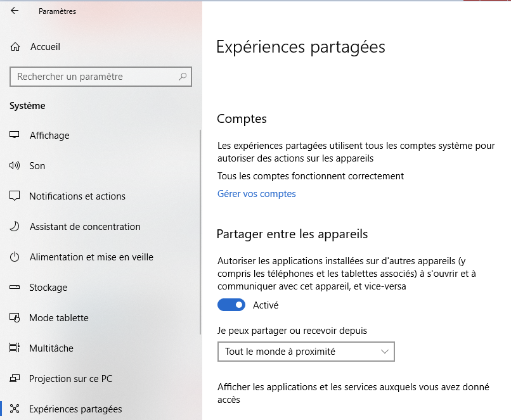Click the Multitâche icon
Image resolution: width=511 pixels, height=420 pixels.
click(x=15, y=348)
